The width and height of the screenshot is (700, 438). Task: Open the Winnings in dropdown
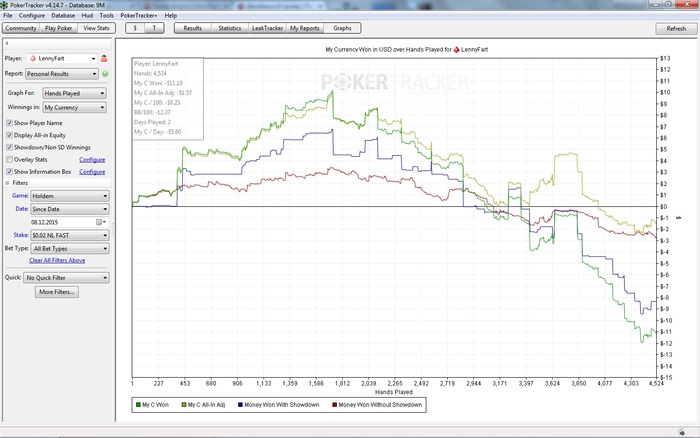pyautogui.click(x=75, y=108)
